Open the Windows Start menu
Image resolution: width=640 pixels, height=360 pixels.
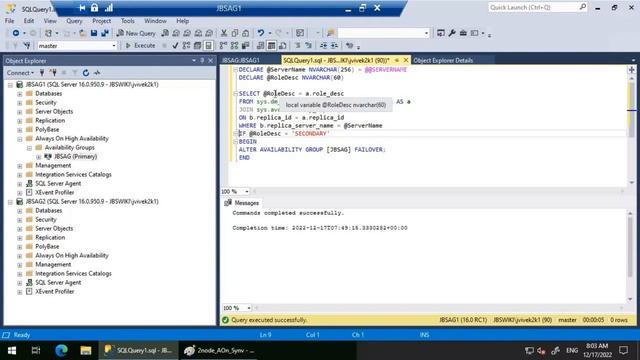pos(12,351)
